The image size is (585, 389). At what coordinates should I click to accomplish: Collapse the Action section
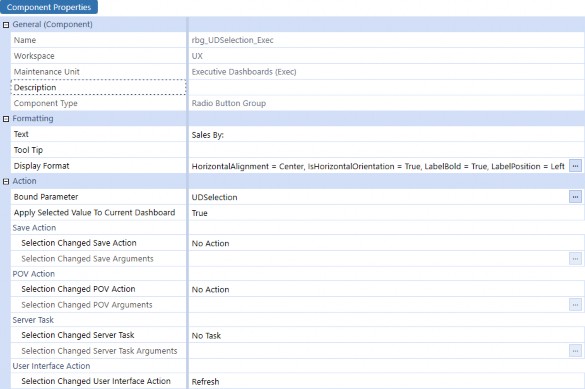[6, 182]
